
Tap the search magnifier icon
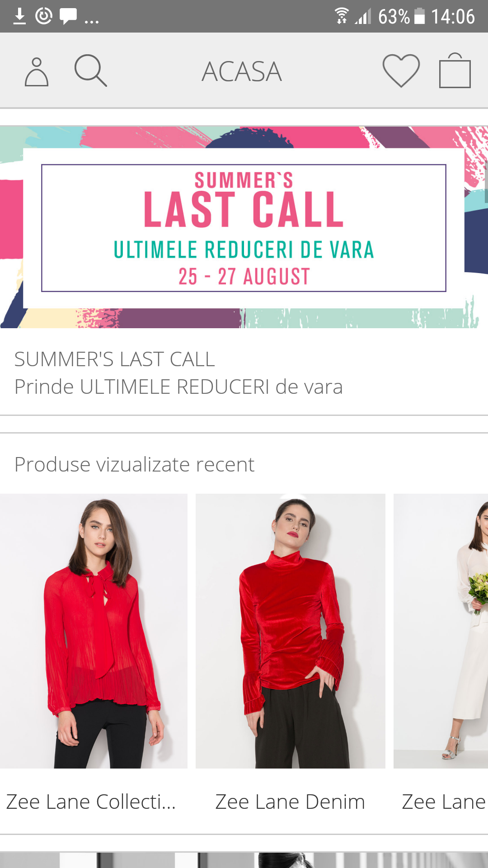tap(90, 71)
